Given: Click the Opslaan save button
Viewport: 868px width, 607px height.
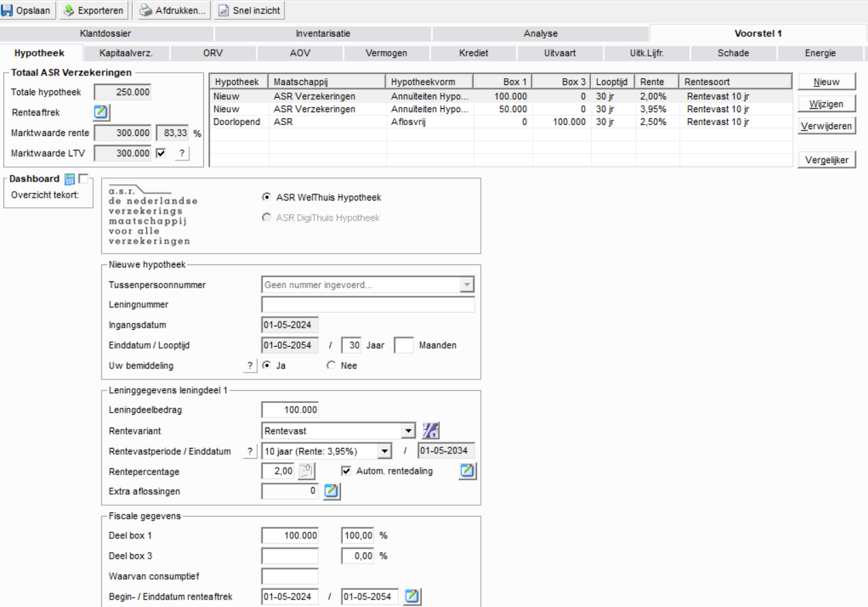Looking at the screenshot, I should [29, 10].
